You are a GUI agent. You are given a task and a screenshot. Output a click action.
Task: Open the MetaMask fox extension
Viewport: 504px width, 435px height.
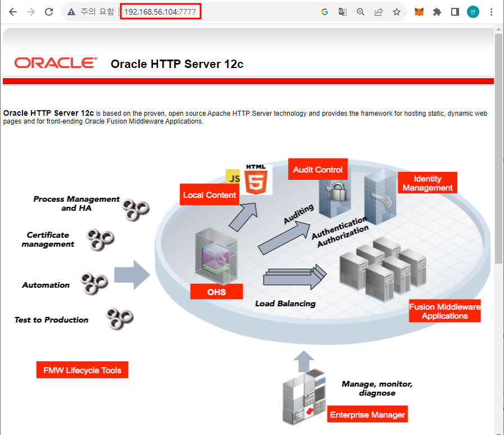(x=419, y=12)
